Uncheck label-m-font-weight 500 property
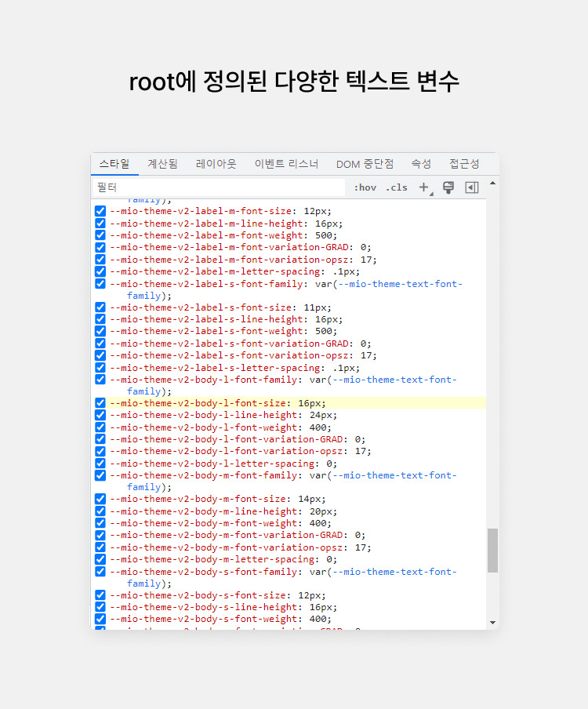Viewport: 588px width, 709px height. click(x=100, y=235)
